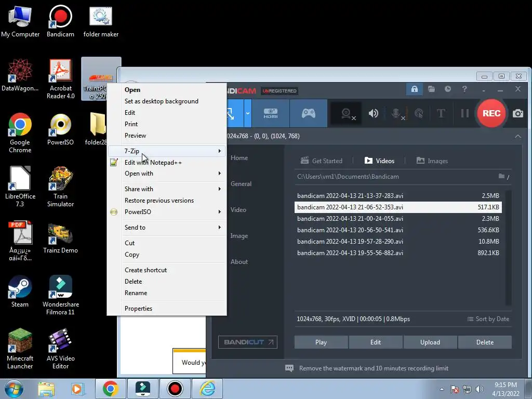Select the Wondershare Filmora 11 desktop icon
532x399 pixels.
pyautogui.click(x=60, y=295)
